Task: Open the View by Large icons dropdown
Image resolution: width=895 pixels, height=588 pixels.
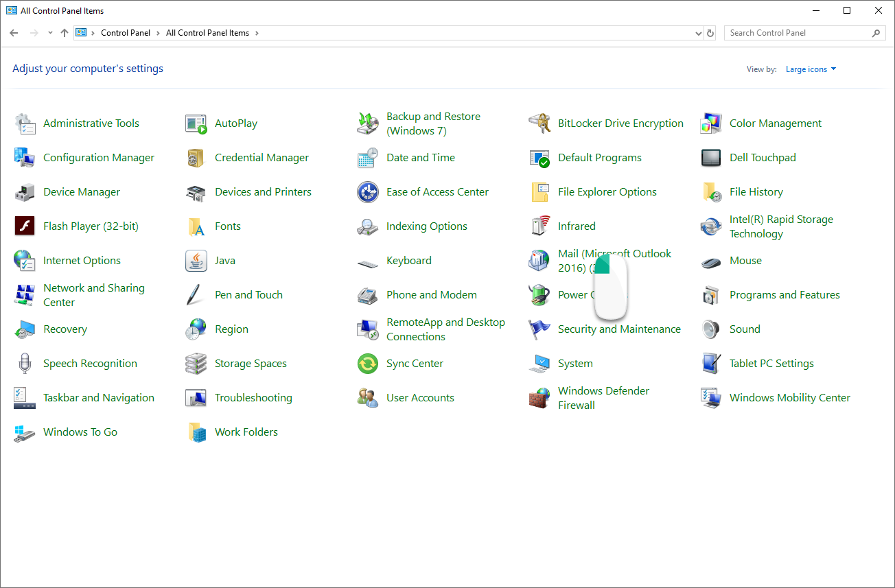Action: pyautogui.click(x=811, y=69)
